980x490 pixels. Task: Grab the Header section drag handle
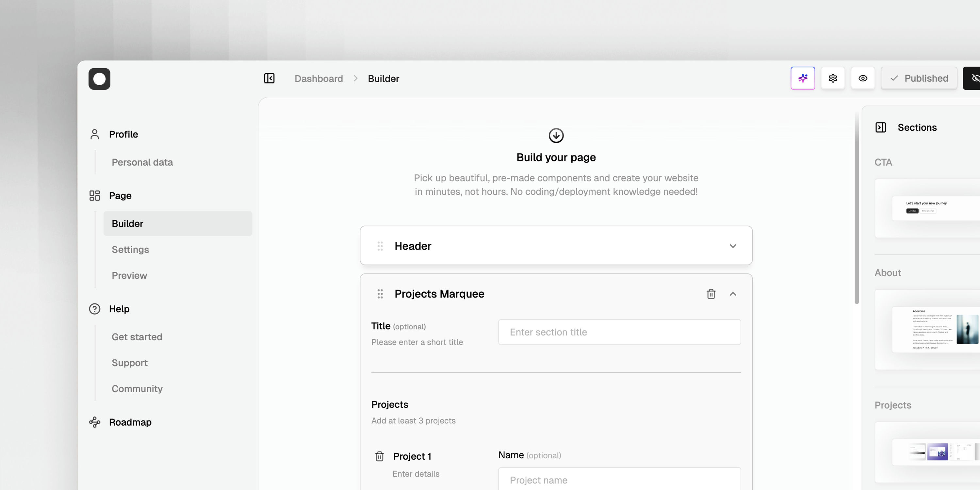[x=380, y=246]
